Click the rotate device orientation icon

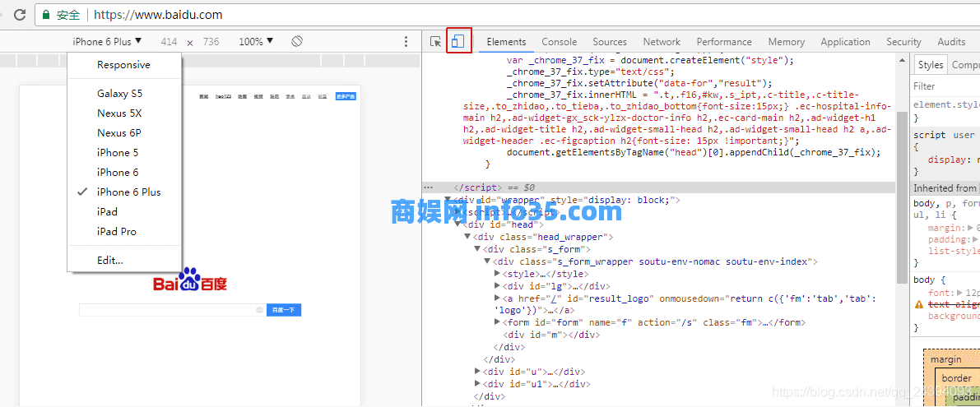[x=297, y=42]
